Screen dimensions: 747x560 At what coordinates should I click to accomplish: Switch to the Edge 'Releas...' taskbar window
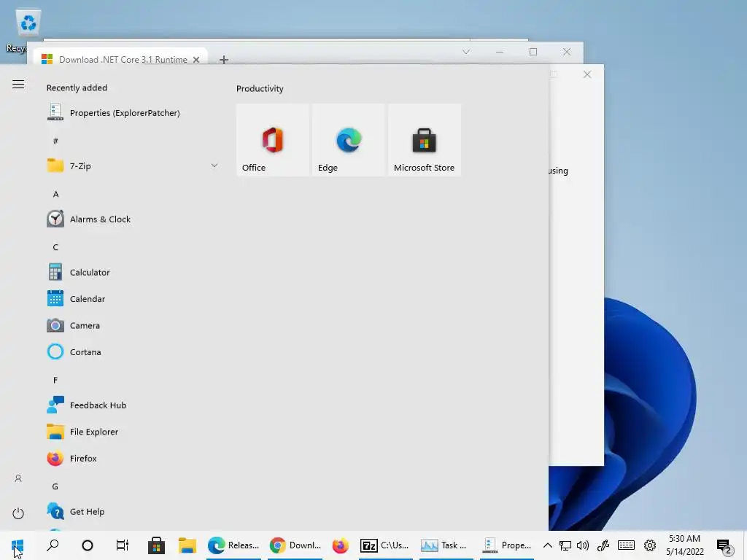233,545
